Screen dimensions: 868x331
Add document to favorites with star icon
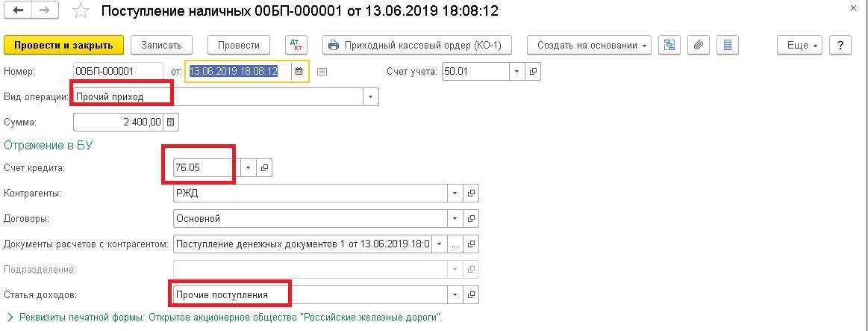tap(81, 11)
